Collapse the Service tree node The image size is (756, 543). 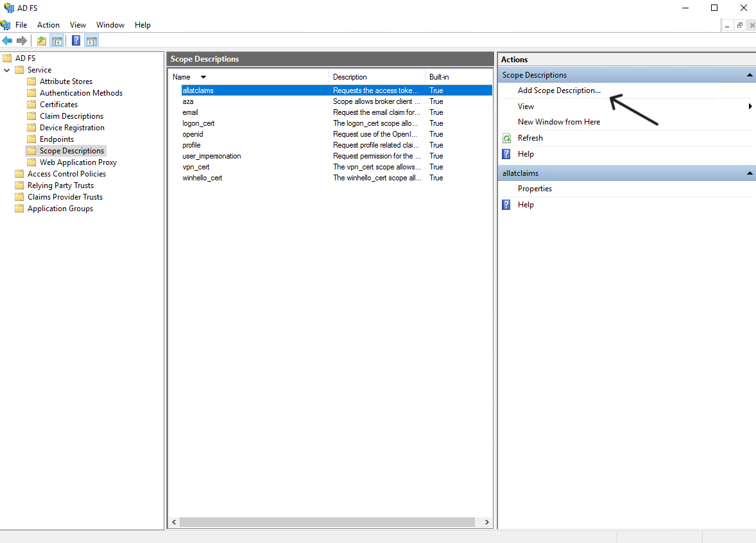[x=7, y=71]
